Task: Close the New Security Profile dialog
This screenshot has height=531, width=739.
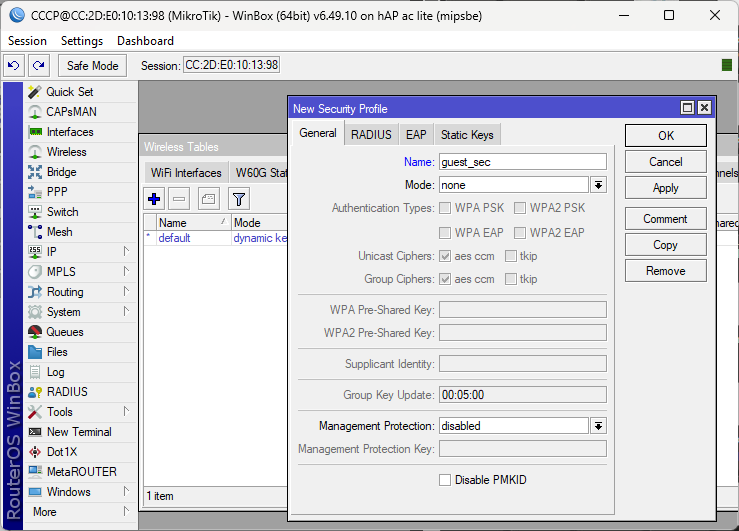Action: click(704, 108)
